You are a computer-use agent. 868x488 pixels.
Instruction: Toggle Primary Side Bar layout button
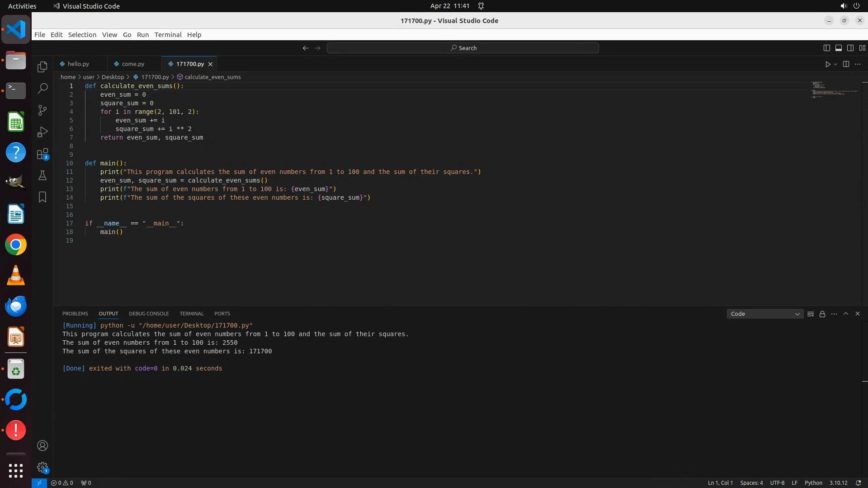coord(826,48)
